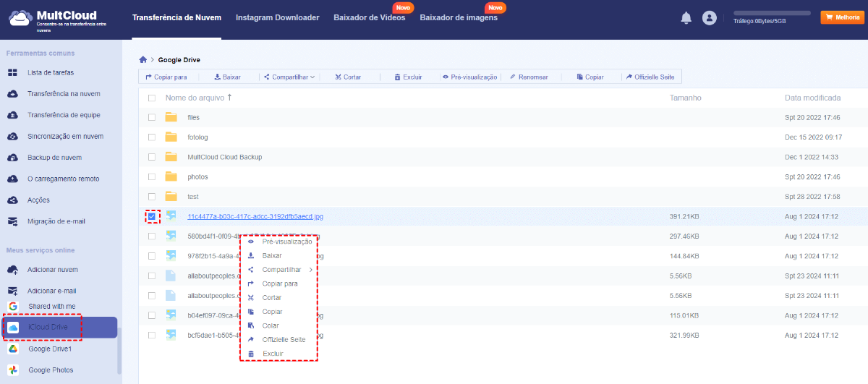Check the box for files folder
Screen dimensions: 868x384
(152, 117)
